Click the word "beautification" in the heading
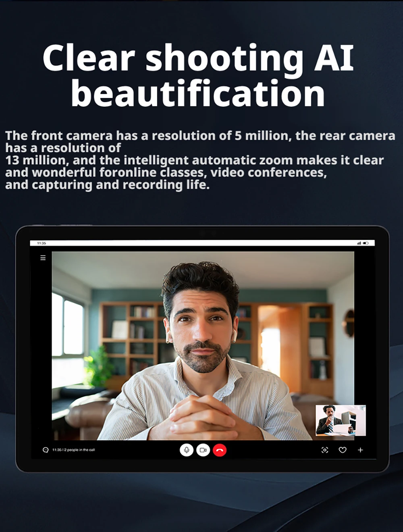Screen dimensions: 403x532 [x=198, y=94]
